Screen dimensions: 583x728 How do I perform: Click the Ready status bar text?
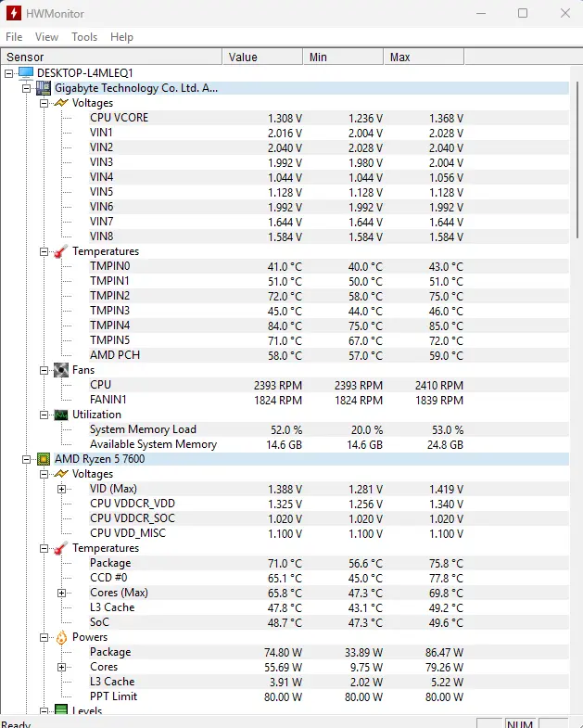(16, 723)
